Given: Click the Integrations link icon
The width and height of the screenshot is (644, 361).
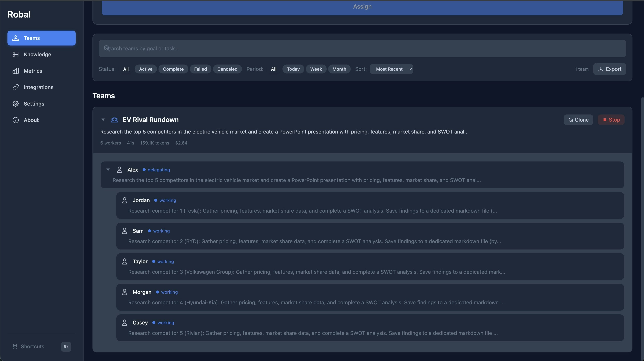Looking at the screenshot, I should [x=15, y=87].
